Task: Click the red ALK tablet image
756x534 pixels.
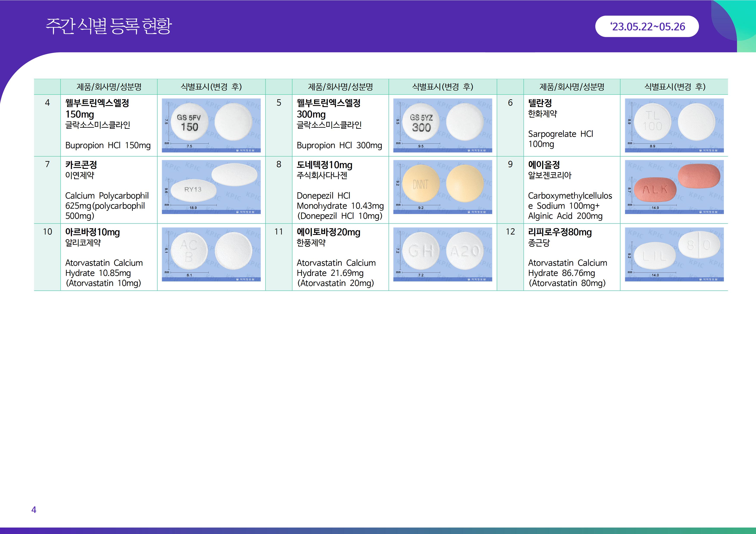Action: [x=674, y=187]
